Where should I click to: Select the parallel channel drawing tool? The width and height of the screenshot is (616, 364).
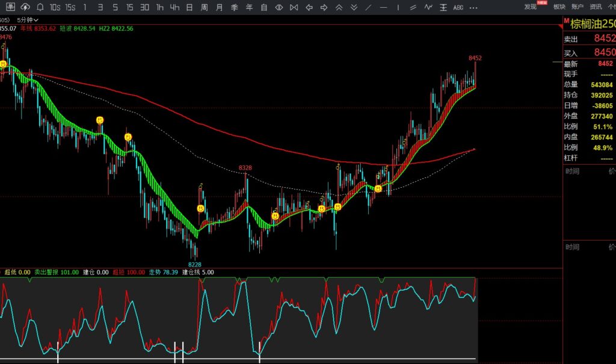[413, 7]
